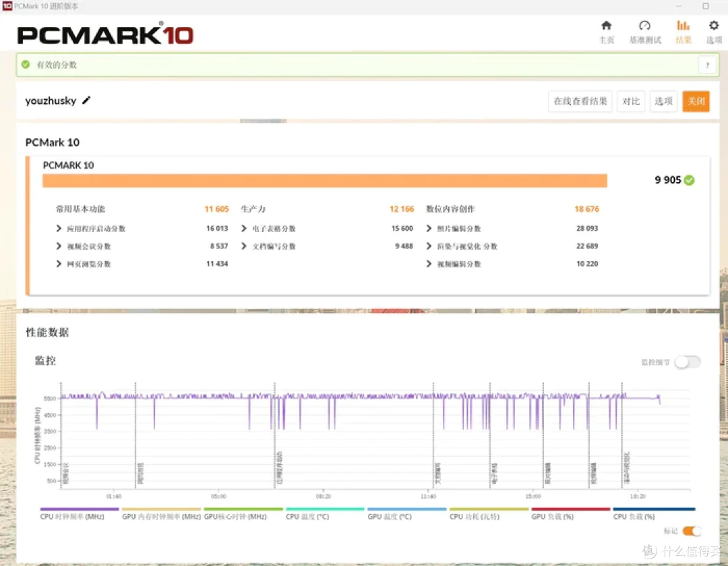This screenshot has width=728, height=566.
Task: Select GPU core clock (MHz) legend tab
Action: (x=243, y=513)
